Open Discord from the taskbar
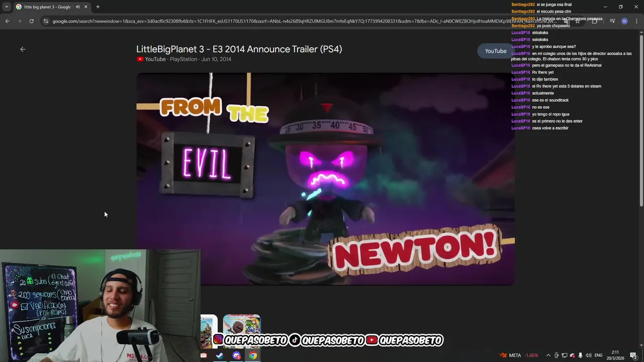Screen dimensions: 644x362 point(236,355)
